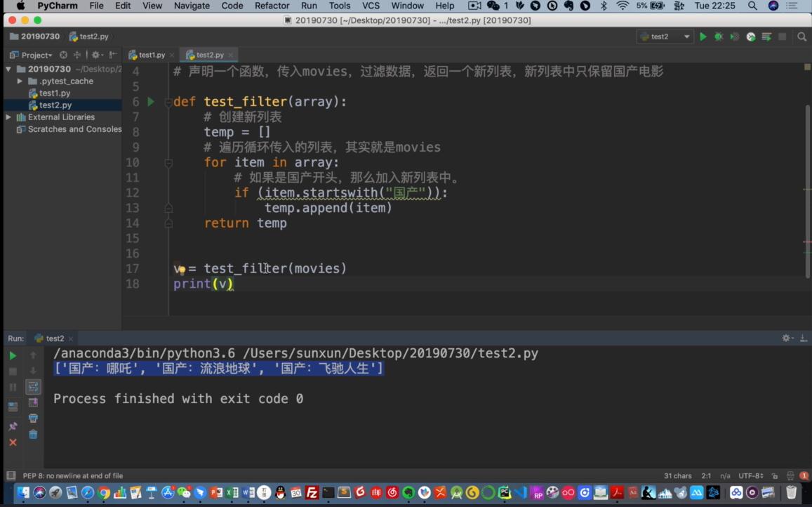Toggle the read-only lock in status bar
The width and height of the screenshot is (812, 507).
pos(775,476)
